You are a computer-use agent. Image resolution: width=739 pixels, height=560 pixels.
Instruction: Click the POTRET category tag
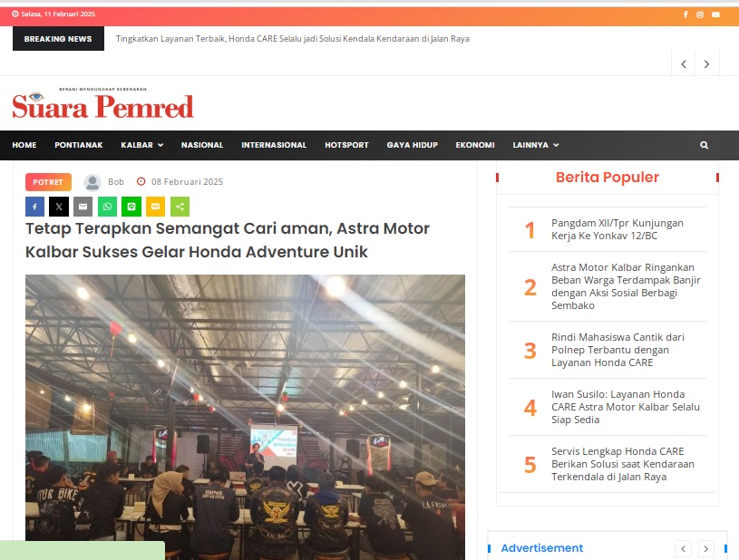click(48, 182)
